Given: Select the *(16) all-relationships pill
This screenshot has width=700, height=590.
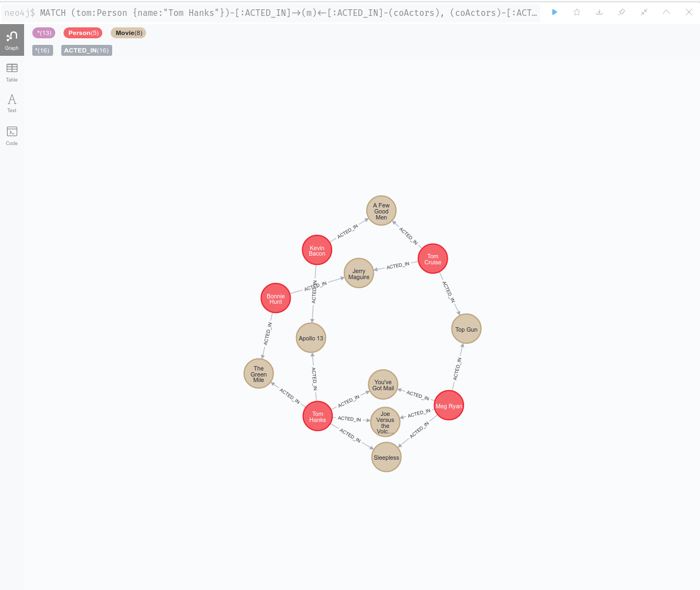Looking at the screenshot, I should [x=42, y=50].
